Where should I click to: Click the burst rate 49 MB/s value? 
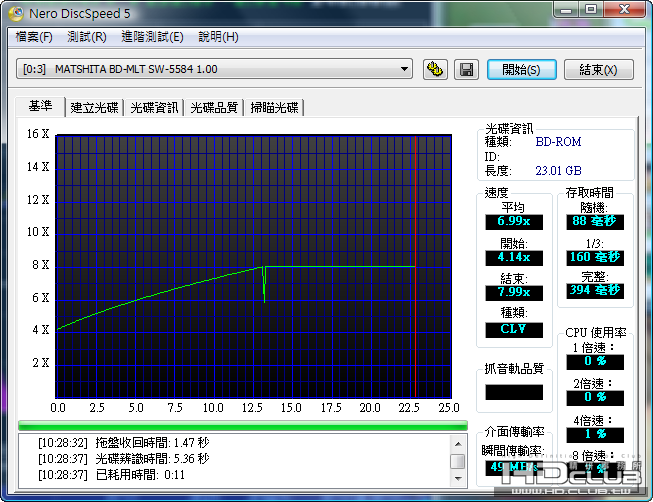[x=514, y=467]
